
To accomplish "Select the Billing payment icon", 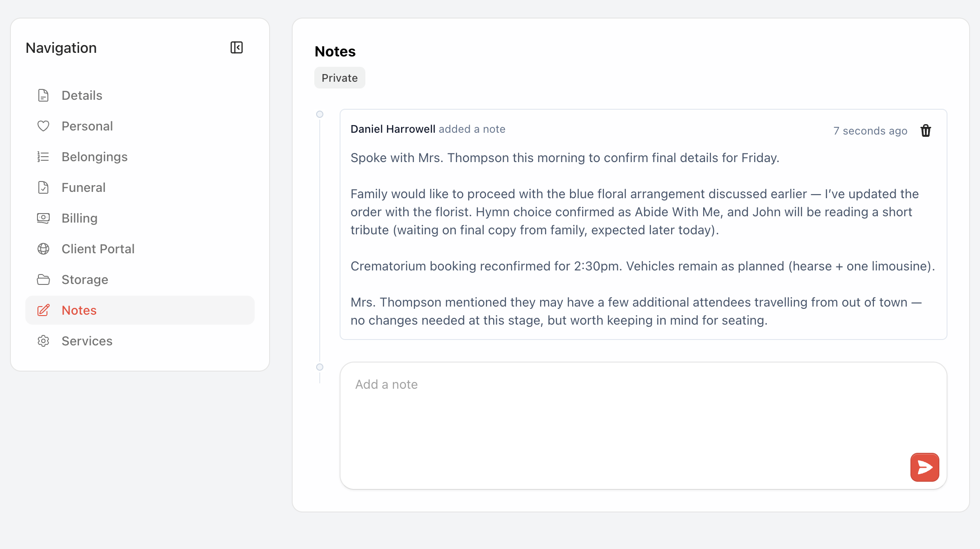I will pos(43,218).
